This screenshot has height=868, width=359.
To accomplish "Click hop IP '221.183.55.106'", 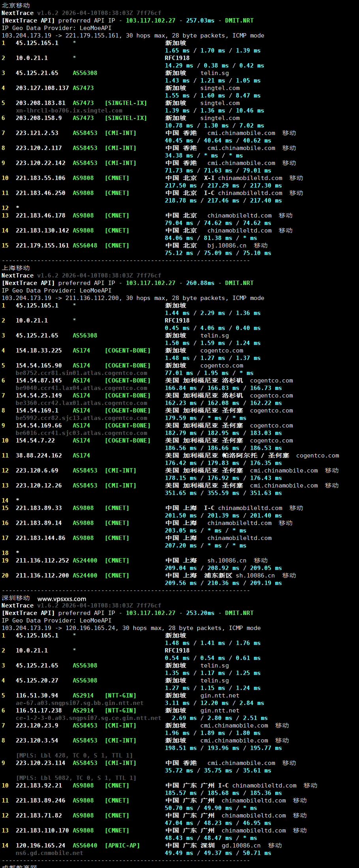I will [x=41, y=178].
